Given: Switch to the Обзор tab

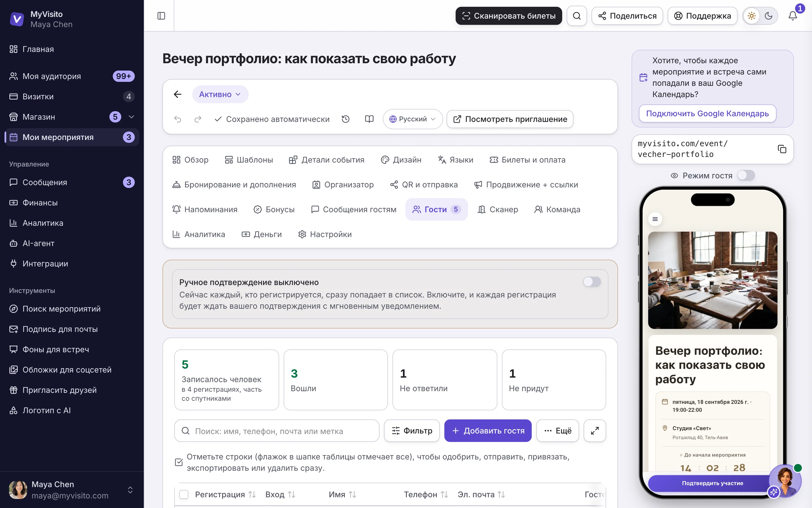Looking at the screenshot, I should 190,160.
